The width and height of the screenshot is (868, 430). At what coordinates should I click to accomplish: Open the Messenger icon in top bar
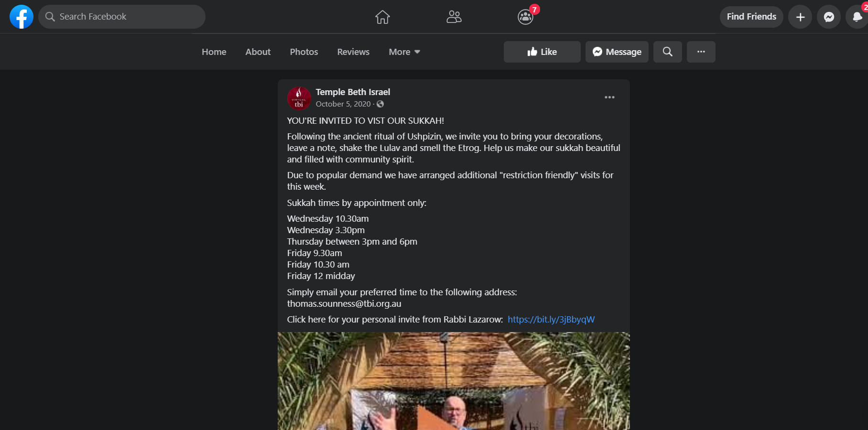(x=829, y=17)
